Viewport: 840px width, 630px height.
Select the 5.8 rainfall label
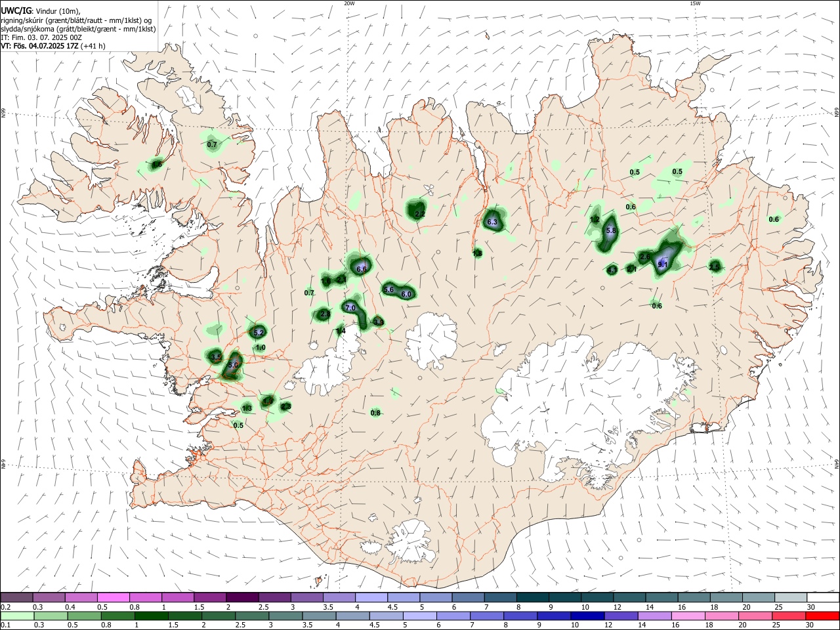tap(612, 231)
